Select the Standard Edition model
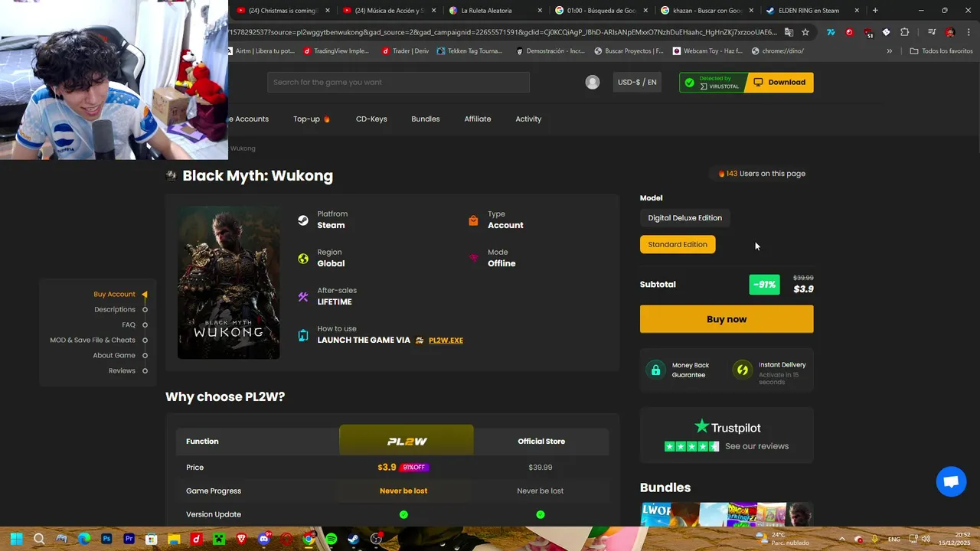980x551 pixels. pos(678,244)
